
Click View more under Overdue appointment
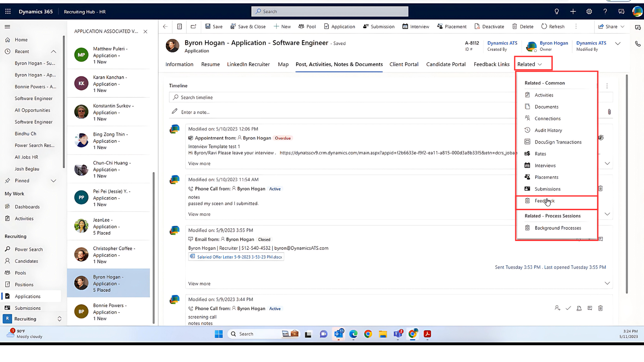click(199, 164)
